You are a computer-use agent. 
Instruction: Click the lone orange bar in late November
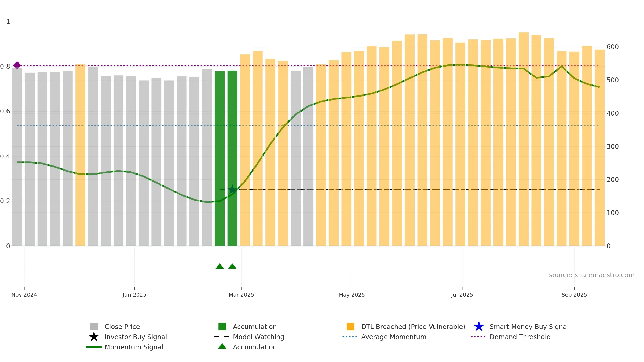(x=80, y=155)
